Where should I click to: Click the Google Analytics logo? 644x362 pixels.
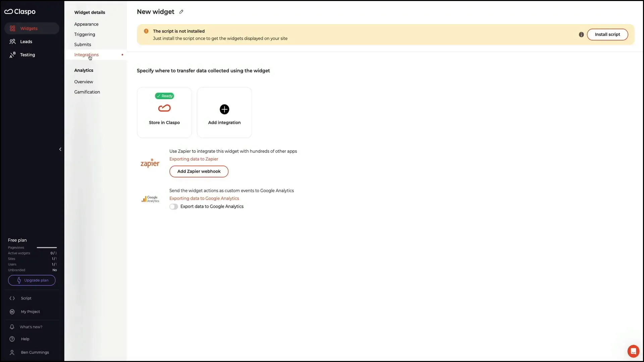tap(150, 199)
